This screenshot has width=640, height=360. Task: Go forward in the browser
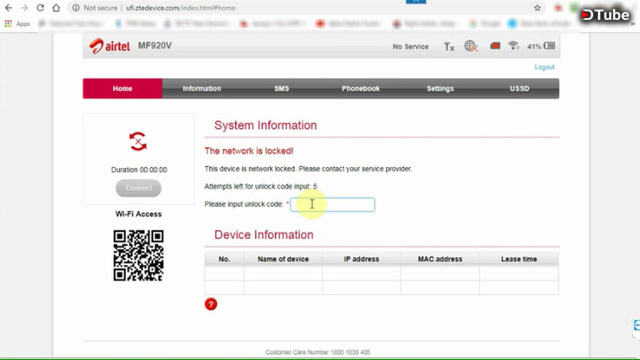point(24,8)
